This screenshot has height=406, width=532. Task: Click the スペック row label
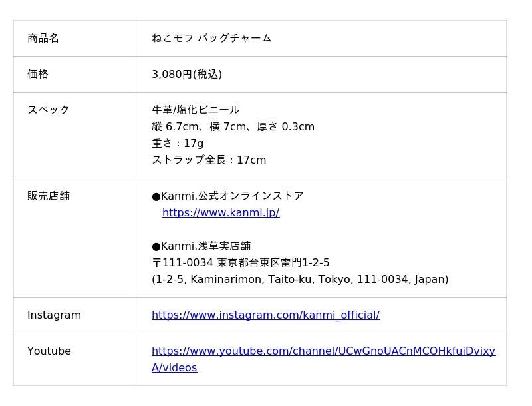(x=49, y=110)
